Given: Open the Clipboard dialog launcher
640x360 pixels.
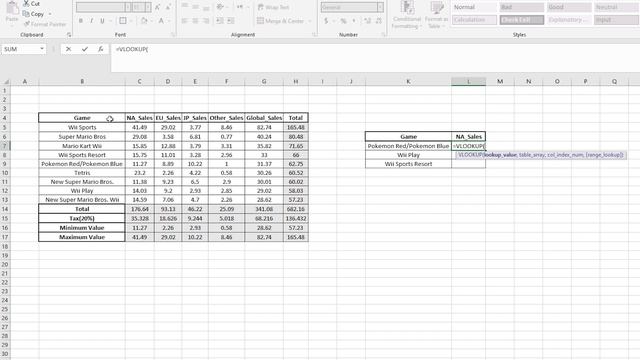Looking at the screenshot, I should (x=69, y=35).
